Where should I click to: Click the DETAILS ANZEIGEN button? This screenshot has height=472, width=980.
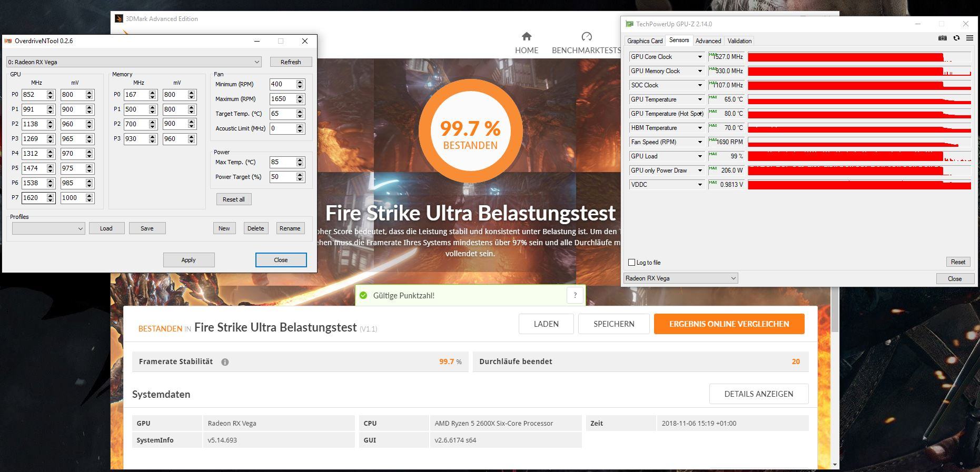759,394
